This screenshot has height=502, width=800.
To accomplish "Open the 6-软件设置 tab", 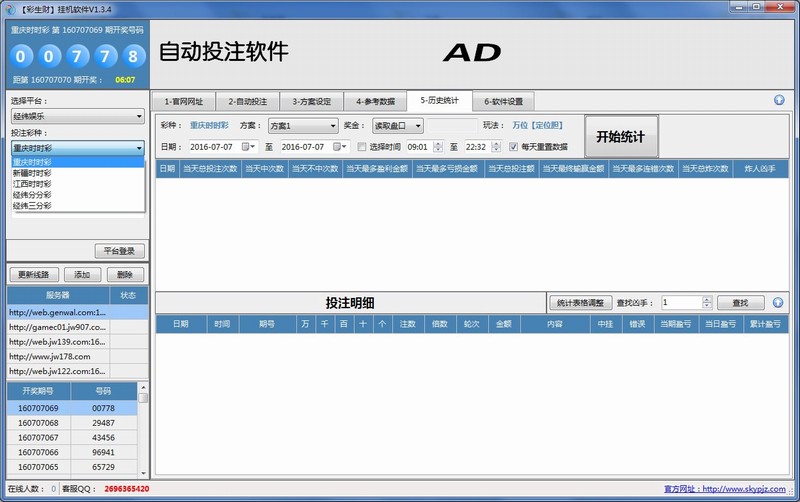I will click(509, 101).
